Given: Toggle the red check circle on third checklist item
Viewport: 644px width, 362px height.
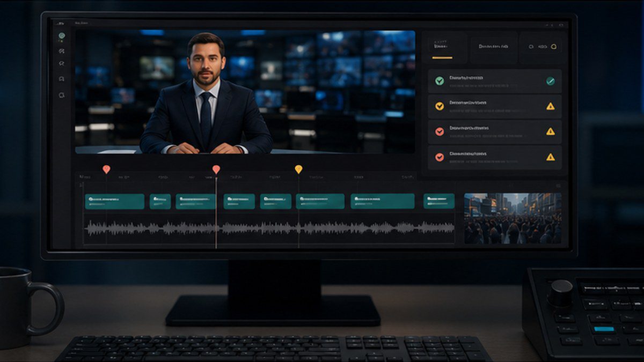Looking at the screenshot, I should [440, 131].
